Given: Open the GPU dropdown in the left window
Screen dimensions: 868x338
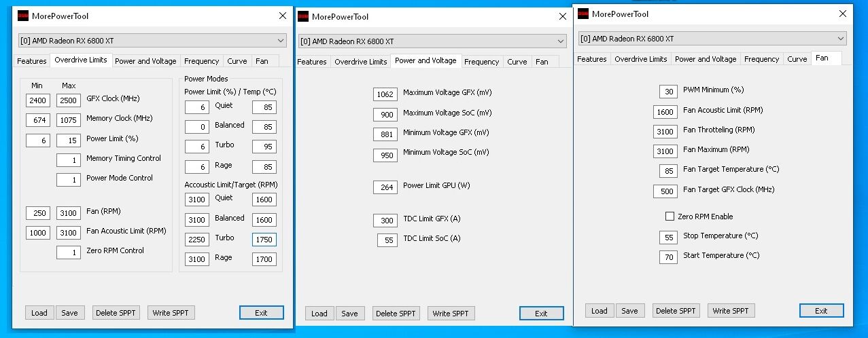Looking at the screenshot, I should click(152, 40).
